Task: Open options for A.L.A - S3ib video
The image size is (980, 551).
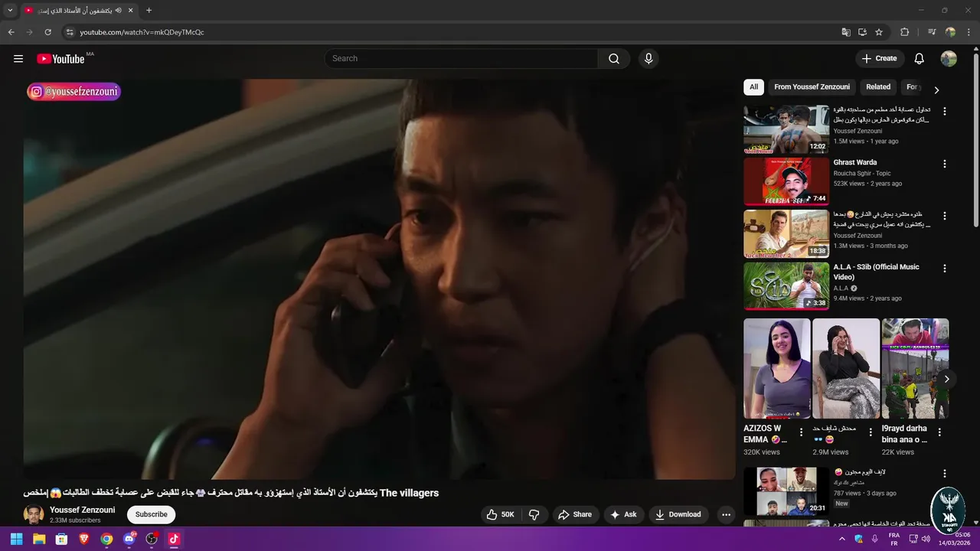Action: tap(944, 269)
